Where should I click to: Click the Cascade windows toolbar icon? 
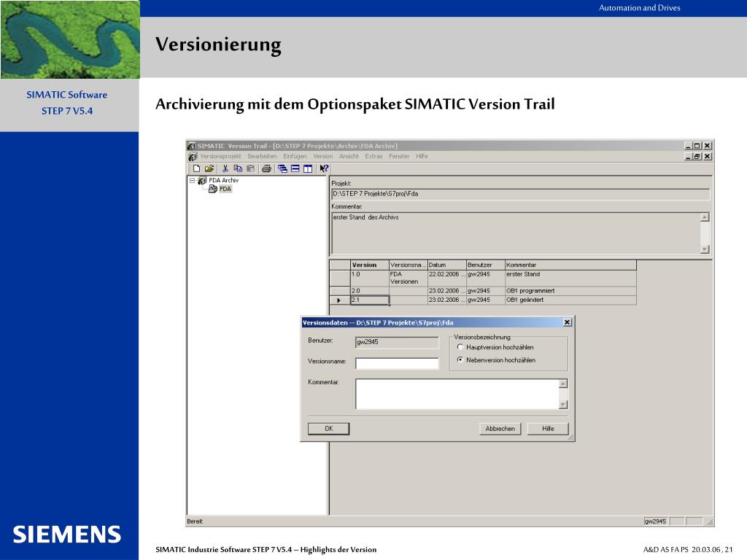tap(282, 168)
